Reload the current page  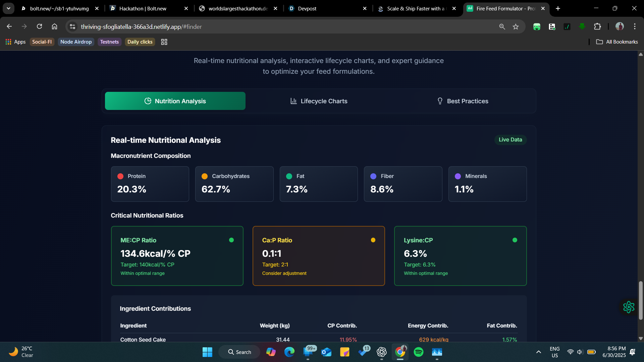[39, 26]
